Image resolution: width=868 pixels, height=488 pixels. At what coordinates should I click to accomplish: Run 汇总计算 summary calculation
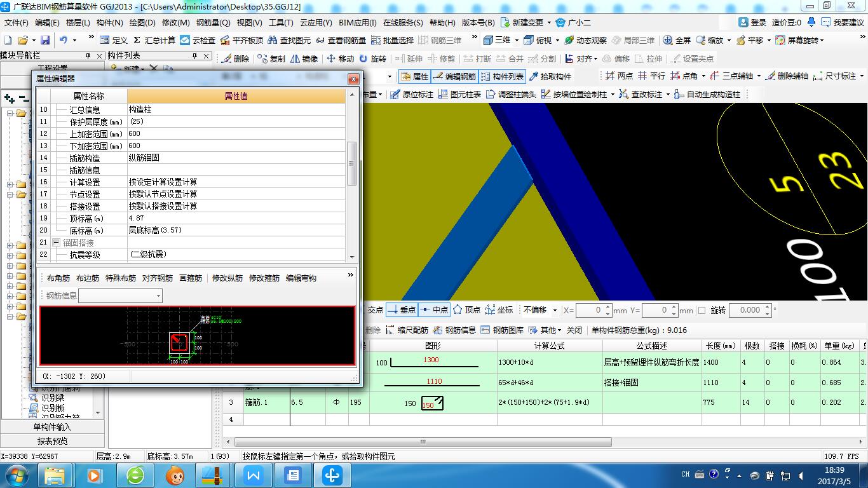pos(154,40)
